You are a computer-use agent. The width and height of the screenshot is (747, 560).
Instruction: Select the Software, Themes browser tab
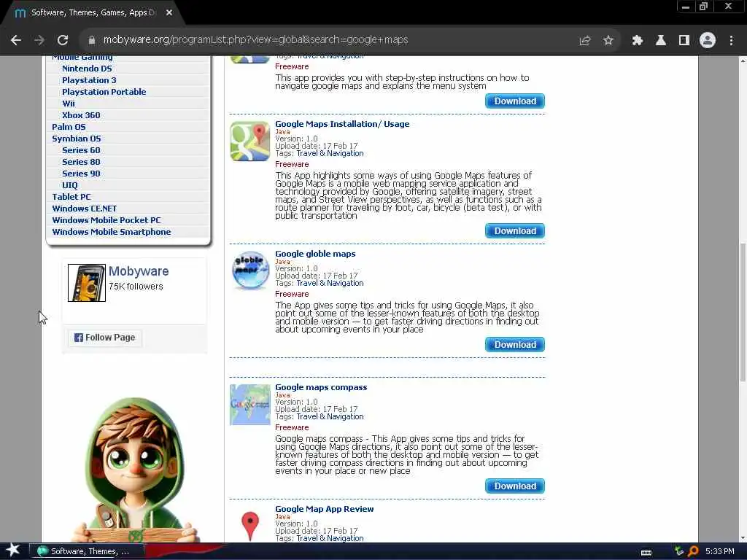coord(93,13)
